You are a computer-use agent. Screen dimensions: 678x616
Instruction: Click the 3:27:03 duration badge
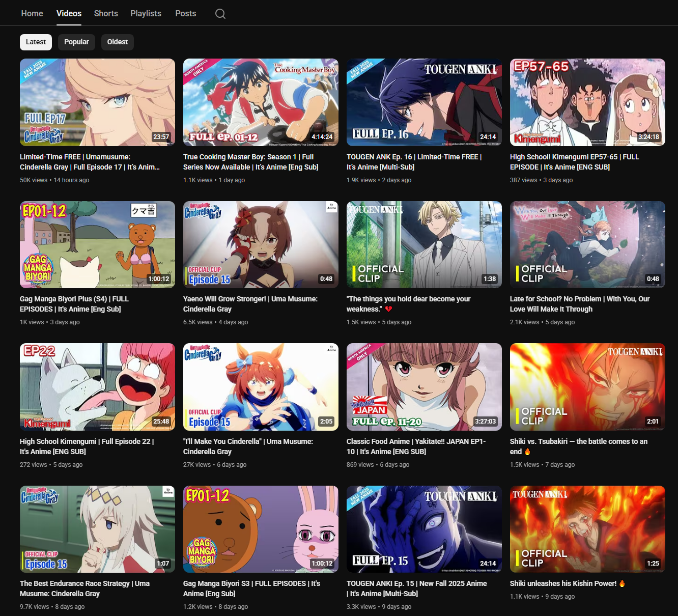(x=486, y=422)
